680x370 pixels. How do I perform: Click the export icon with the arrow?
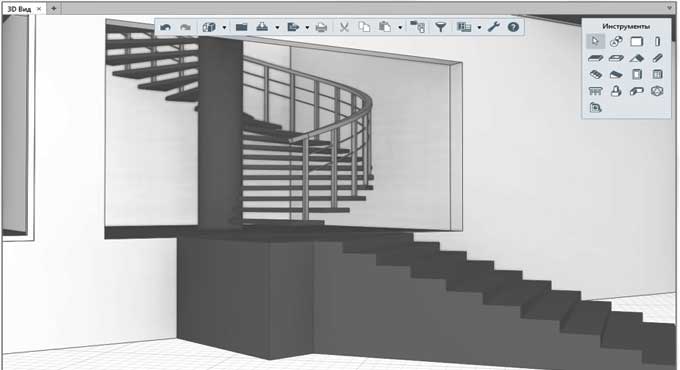click(294, 27)
